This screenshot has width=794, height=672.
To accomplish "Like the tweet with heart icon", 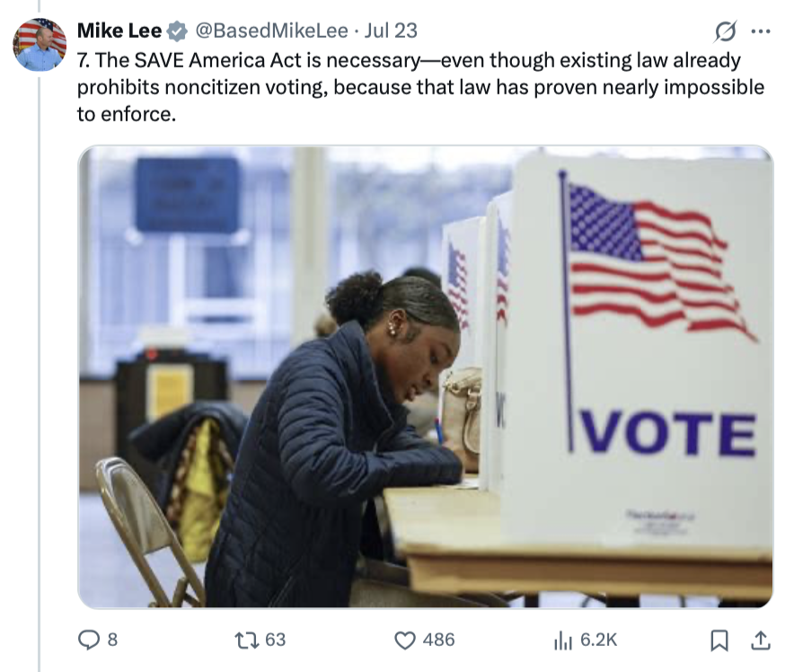I will pyautogui.click(x=405, y=640).
